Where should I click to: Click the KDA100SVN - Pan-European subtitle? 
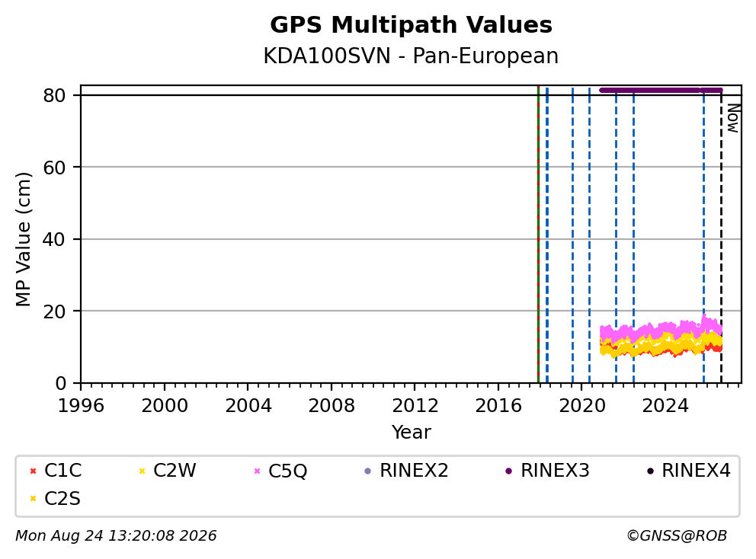[x=411, y=56]
